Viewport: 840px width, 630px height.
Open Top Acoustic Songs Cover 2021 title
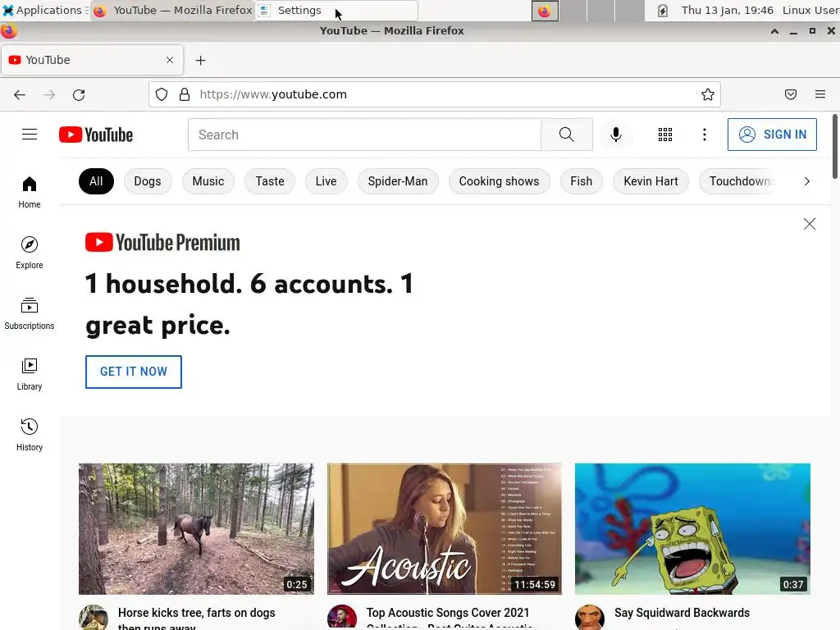(x=449, y=619)
